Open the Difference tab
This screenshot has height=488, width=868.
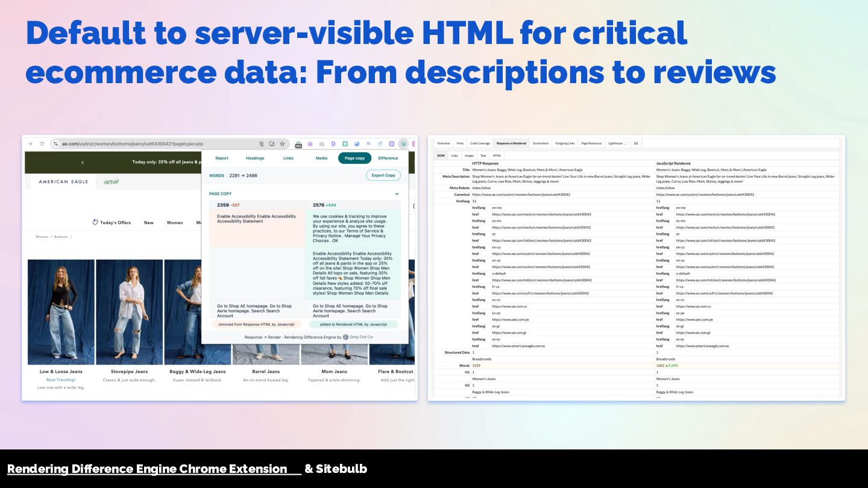click(388, 158)
